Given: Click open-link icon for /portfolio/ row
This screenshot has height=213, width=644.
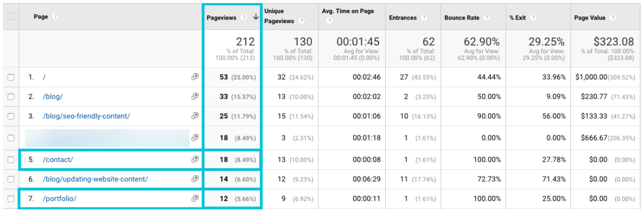Looking at the screenshot, I should [195, 199].
